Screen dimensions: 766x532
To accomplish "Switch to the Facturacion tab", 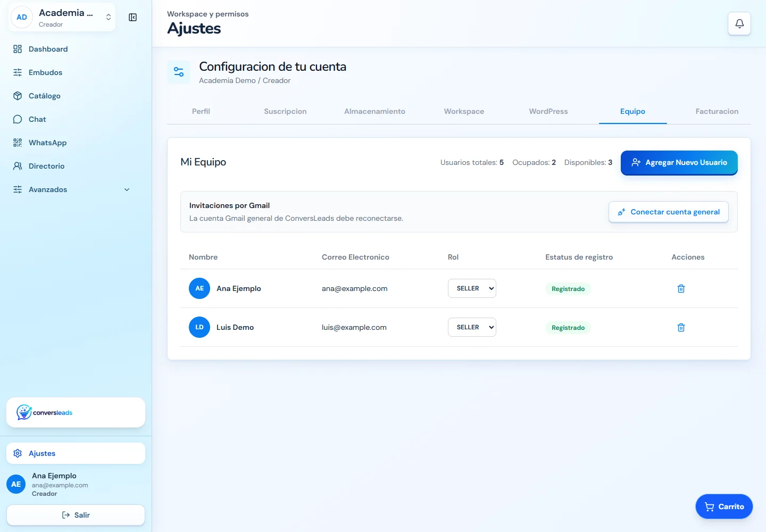I will tap(717, 111).
